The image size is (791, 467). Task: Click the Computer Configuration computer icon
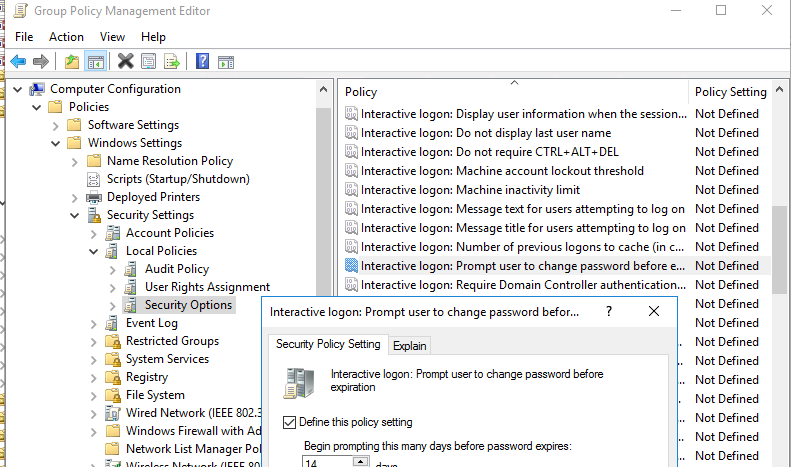pos(37,89)
